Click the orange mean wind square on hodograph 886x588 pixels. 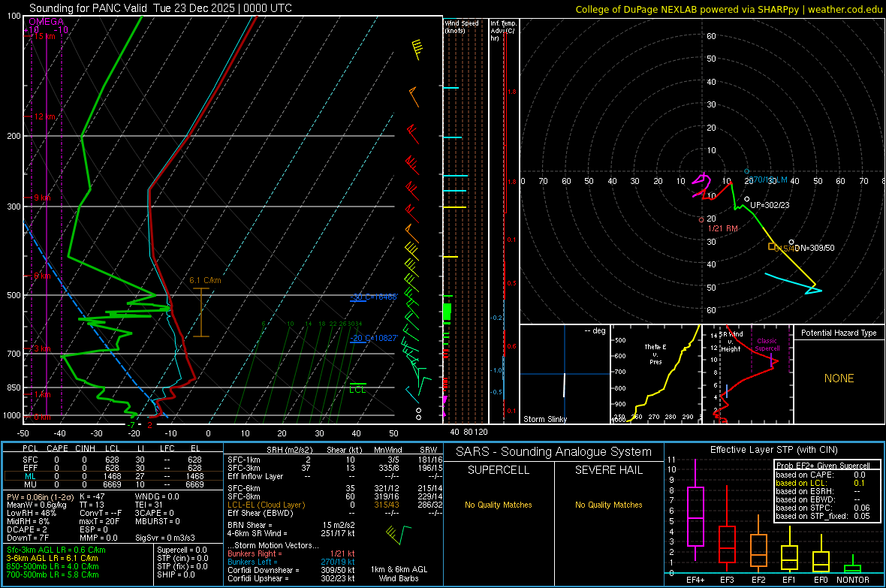click(x=771, y=246)
